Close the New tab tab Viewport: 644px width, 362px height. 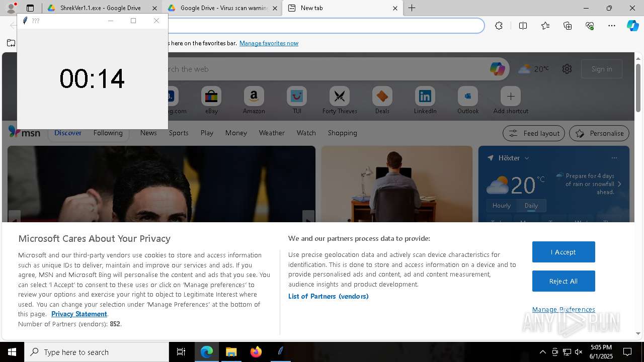(395, 8)
